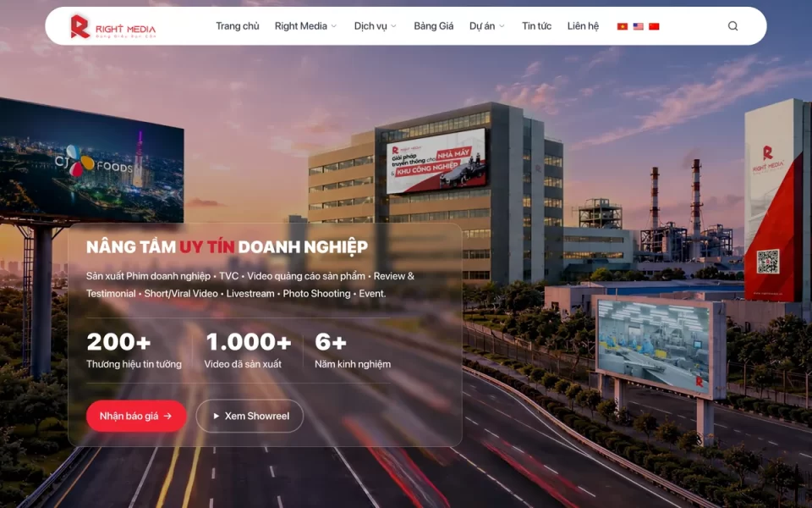Screen dimensions: 812x508
Task: Click the 1.000+ Video đã sản xuất stat
Action: click(248, 351)
